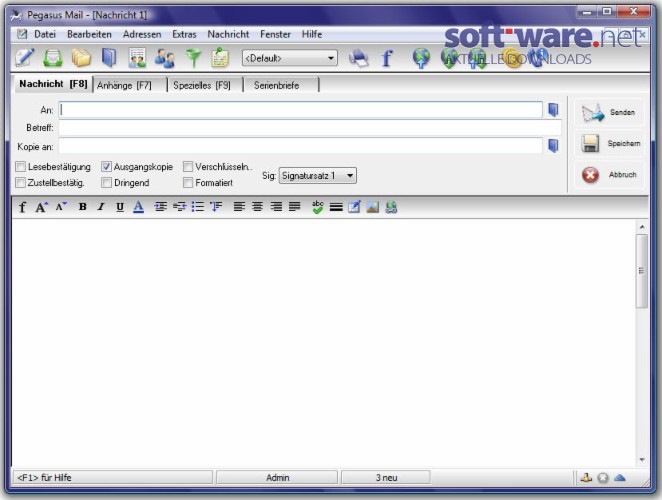The width and height of the screenshot is (662, 500).
Task: Click the blue triangle status bar icon
Action: 619,478
